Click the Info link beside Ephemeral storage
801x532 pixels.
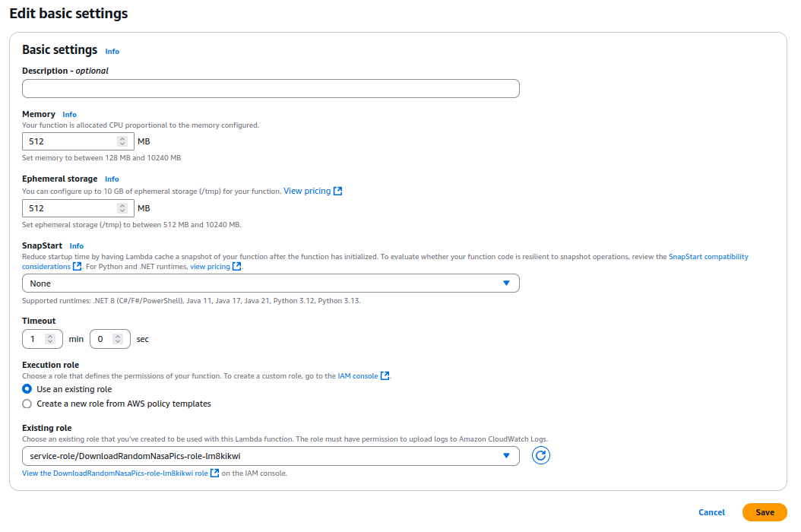(112, 179)
